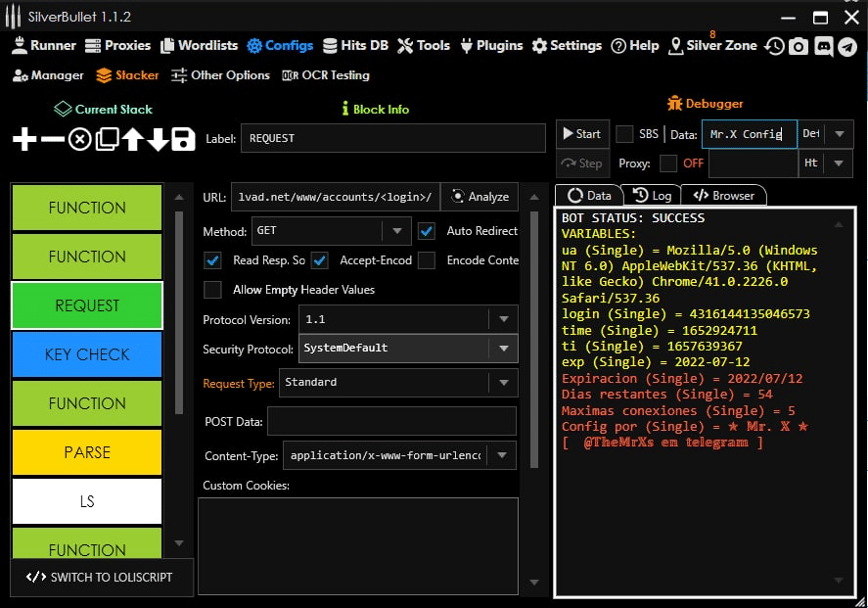Move the selected block down in the stack
868x608 pixels.
click(x=158, y=140)
